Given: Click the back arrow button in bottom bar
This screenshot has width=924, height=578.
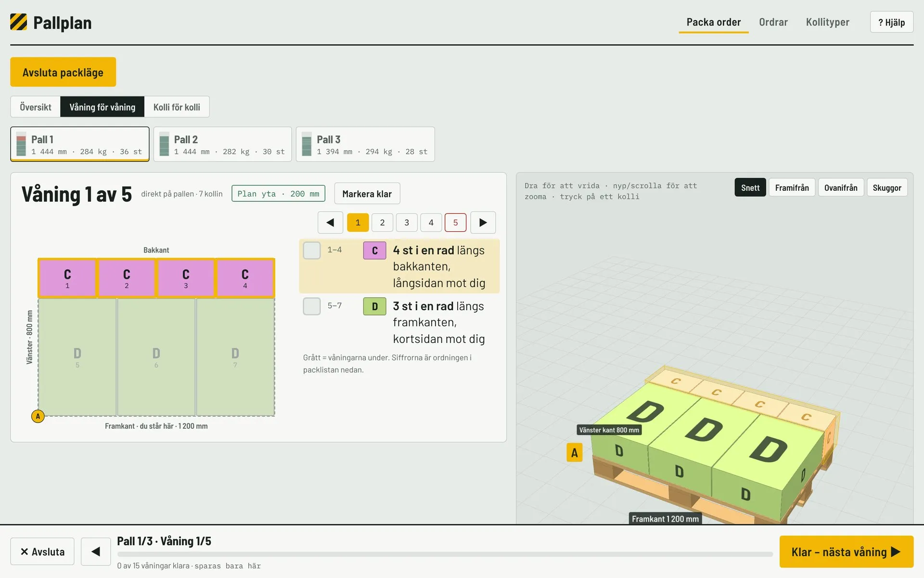Looking at the screenshot, I should [96, 552].
